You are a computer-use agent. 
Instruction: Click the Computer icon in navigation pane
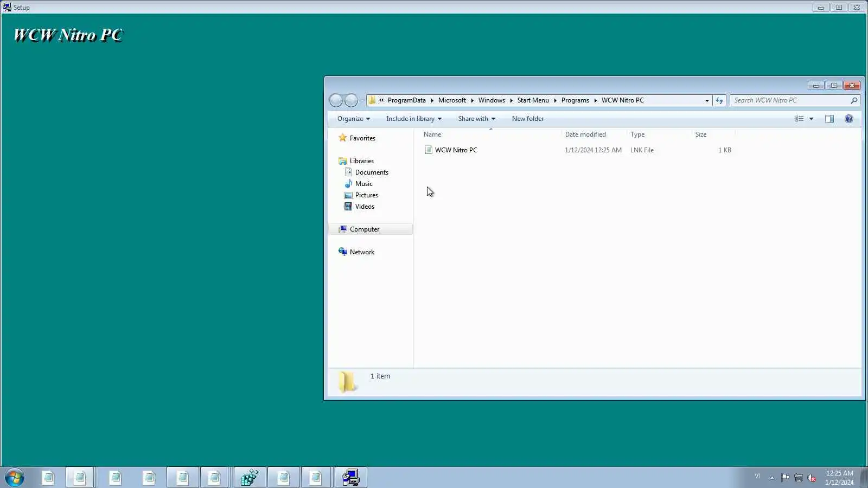pos(342,229)
